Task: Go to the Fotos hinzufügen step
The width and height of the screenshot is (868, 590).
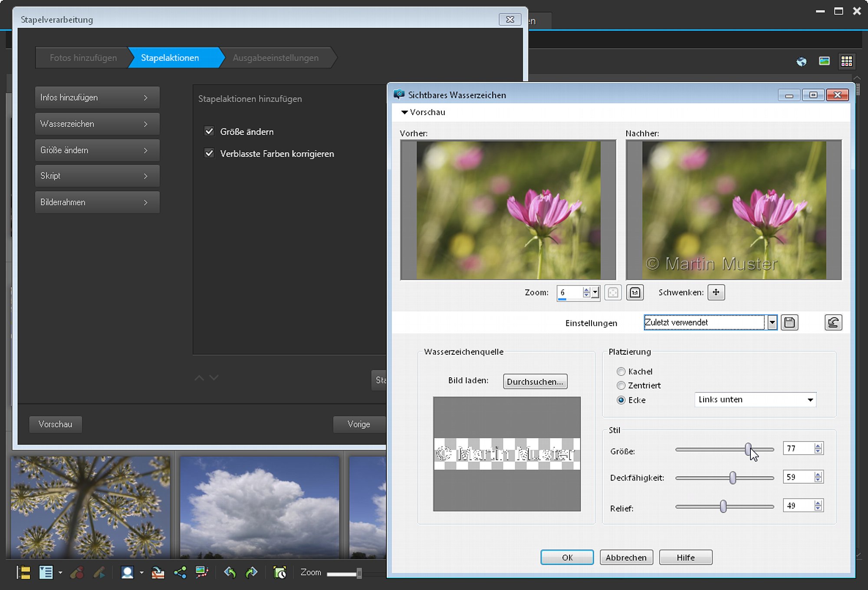Action: point(83,58)
